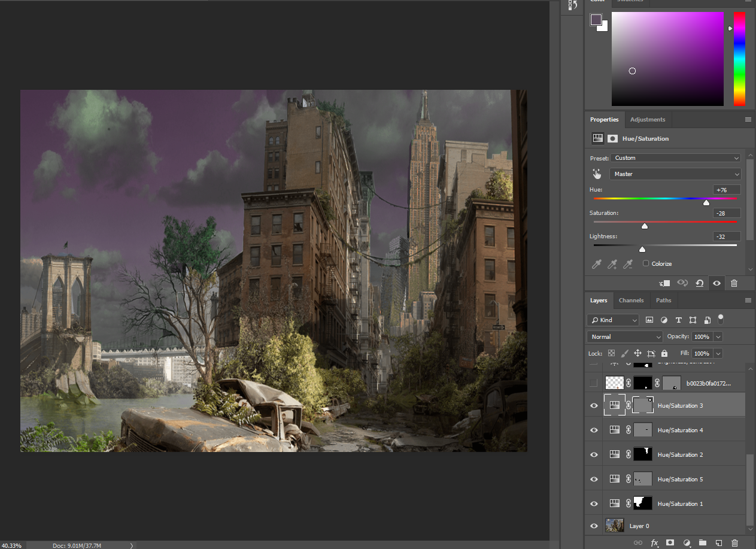Enable the Colorize checkbox
The width and height of the screenshot is (756, 549).
[645, 263]
